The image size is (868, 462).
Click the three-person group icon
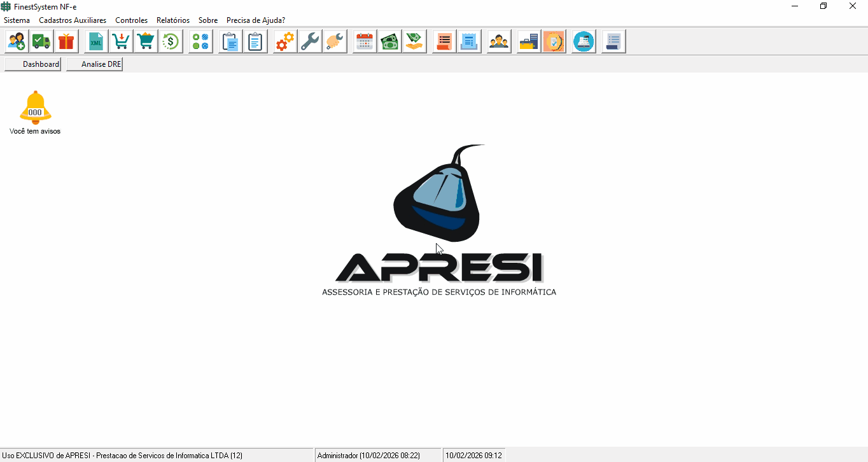(499, 42)
